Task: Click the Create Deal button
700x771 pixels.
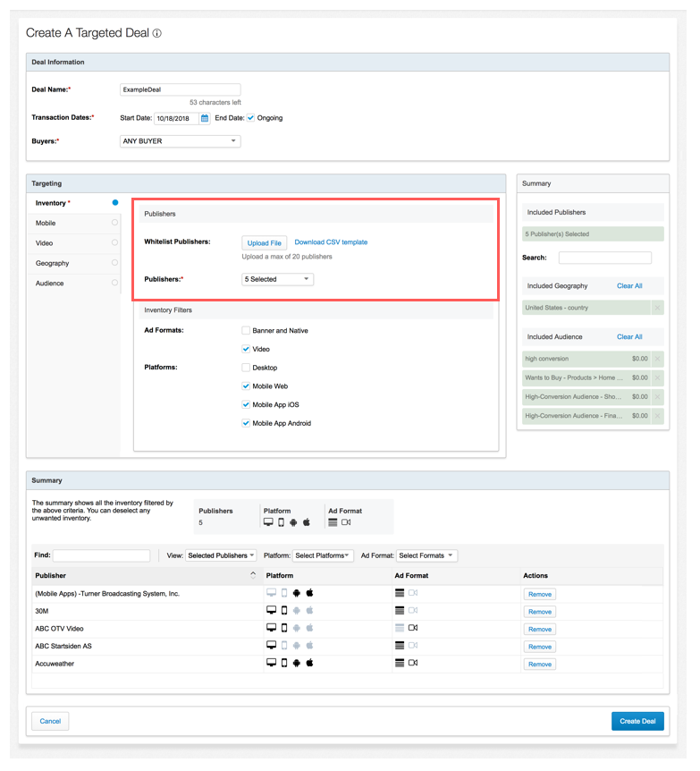Action: (x=637, y=721)
